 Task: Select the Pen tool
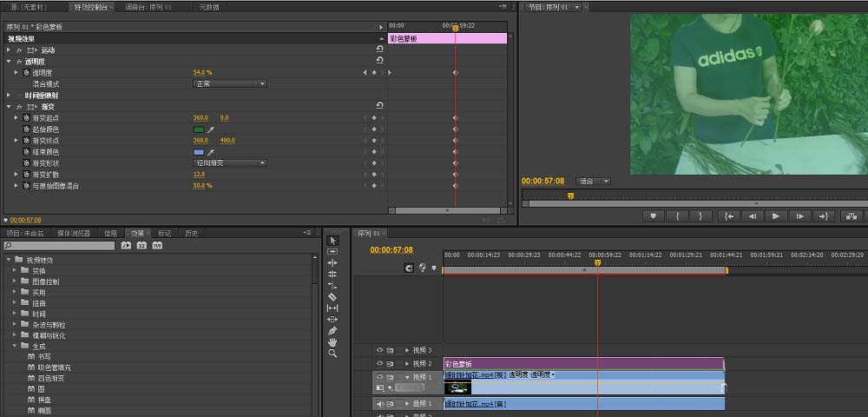pyautogui.click(x=332, y=331)
